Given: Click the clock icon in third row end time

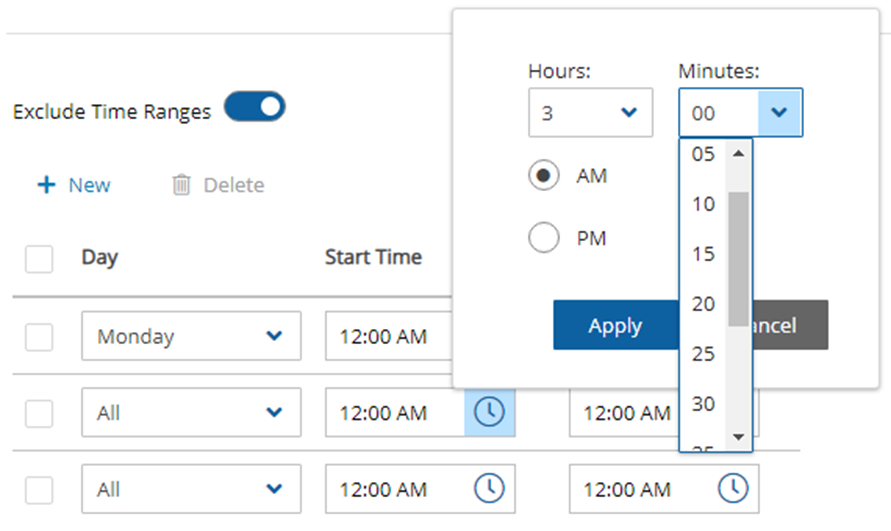Looking at the screenshot, I should (x=733, y=489).
